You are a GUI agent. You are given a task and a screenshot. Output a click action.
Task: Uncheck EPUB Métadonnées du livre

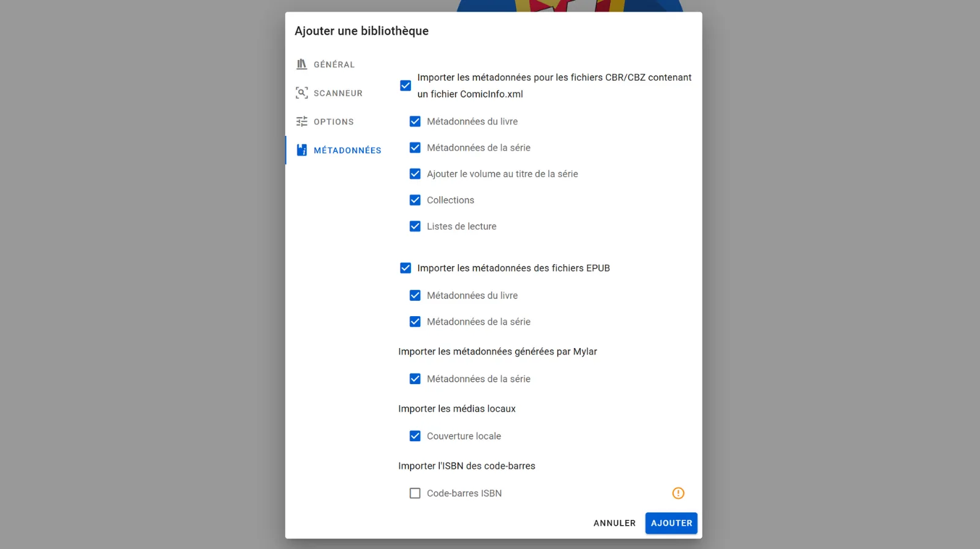coord(415,295)
